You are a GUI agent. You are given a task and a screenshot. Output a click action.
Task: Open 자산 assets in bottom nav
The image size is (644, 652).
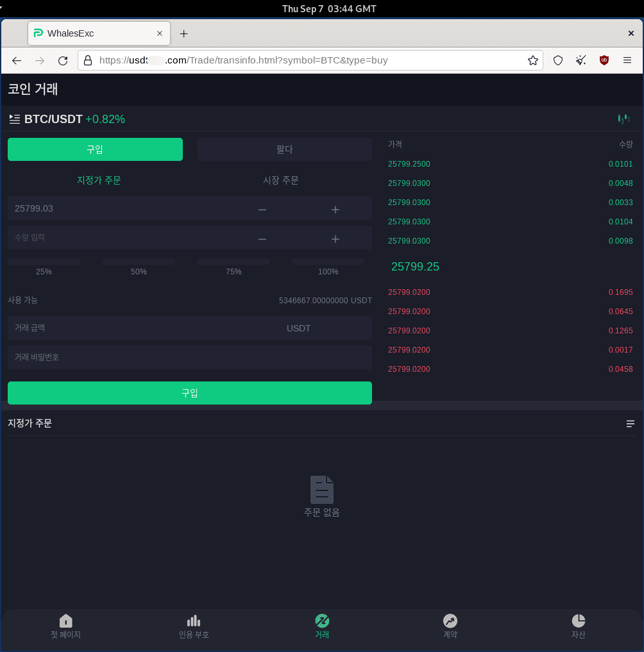pos(579,626)
